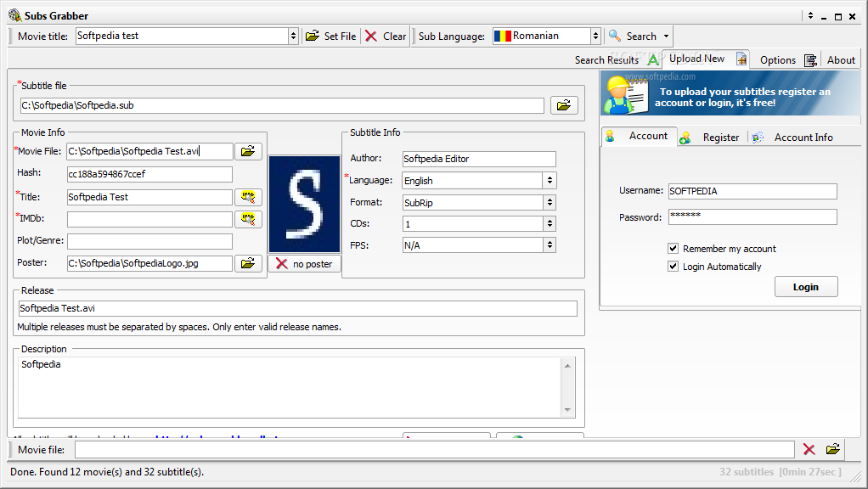Click the Title input field
This screenshot has height=489, width=868.
pyautogui.click(x=149, y=197)
